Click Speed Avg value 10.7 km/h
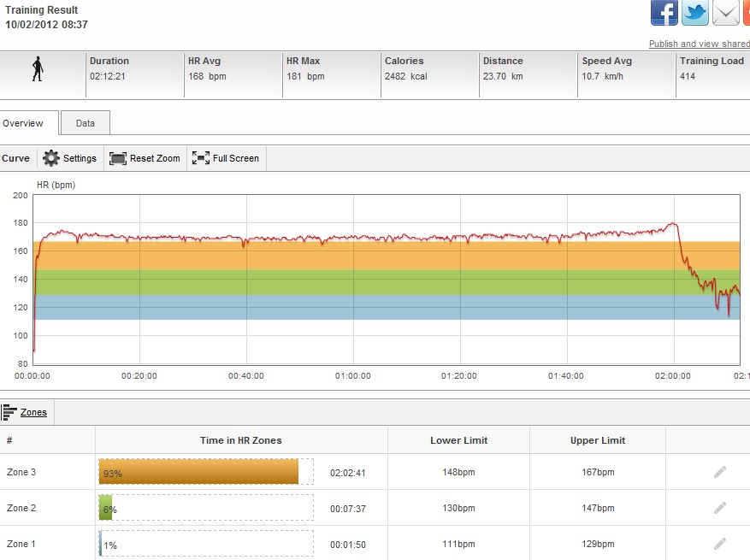This screenshot has width=750, height=560. click(x=603, y=76)
